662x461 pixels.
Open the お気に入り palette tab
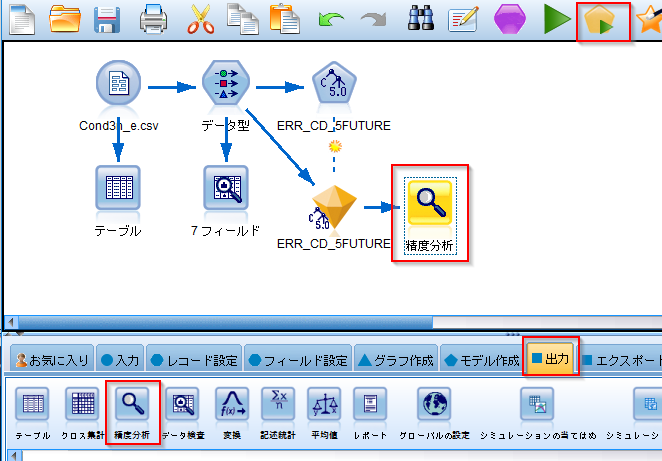tap(52, 360)
